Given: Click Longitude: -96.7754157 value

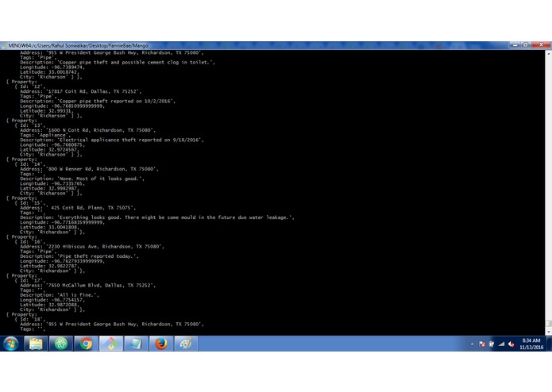Looking at the screenshot, I should coord(52,300).
